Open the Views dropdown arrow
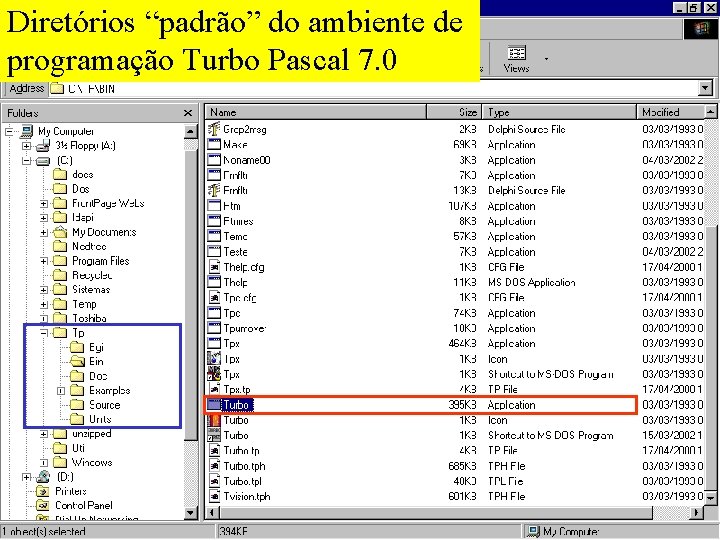Viewport: 720px width, 540px height. click(546, 59)
